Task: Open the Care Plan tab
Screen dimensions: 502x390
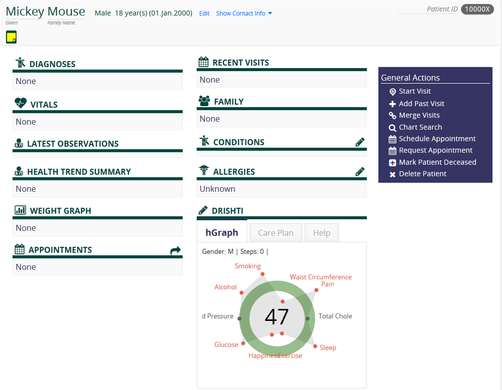Action: 276,233
